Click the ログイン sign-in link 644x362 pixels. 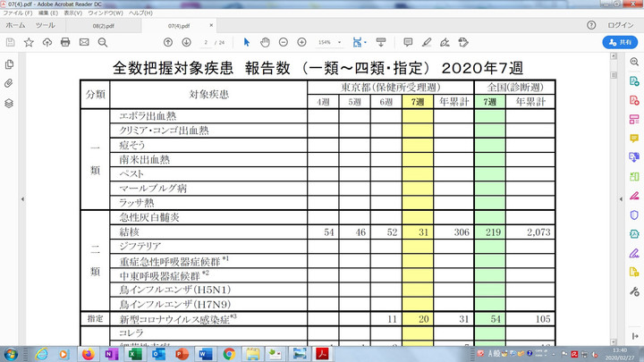pyautogui.click(x=622, y=26)
